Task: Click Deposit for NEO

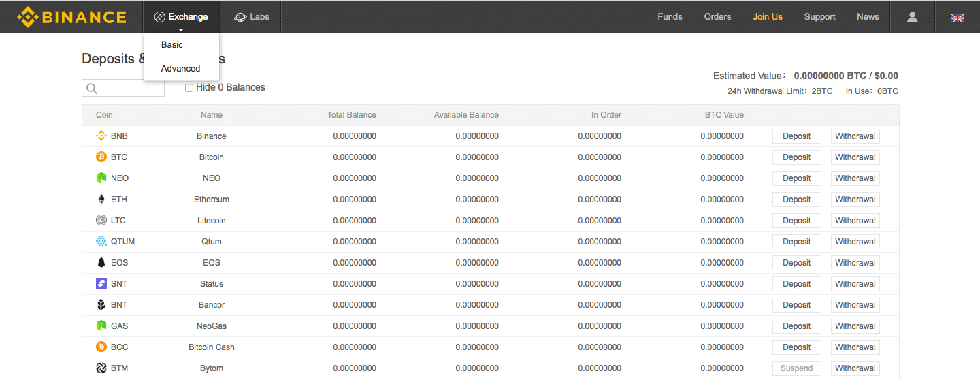Action: pos(797,178)
